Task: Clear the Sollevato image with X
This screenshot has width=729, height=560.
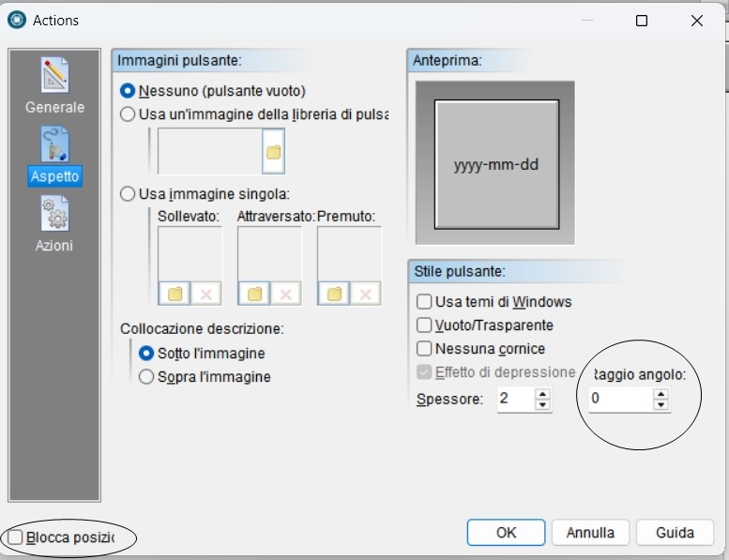Action: tap(206, 294)
